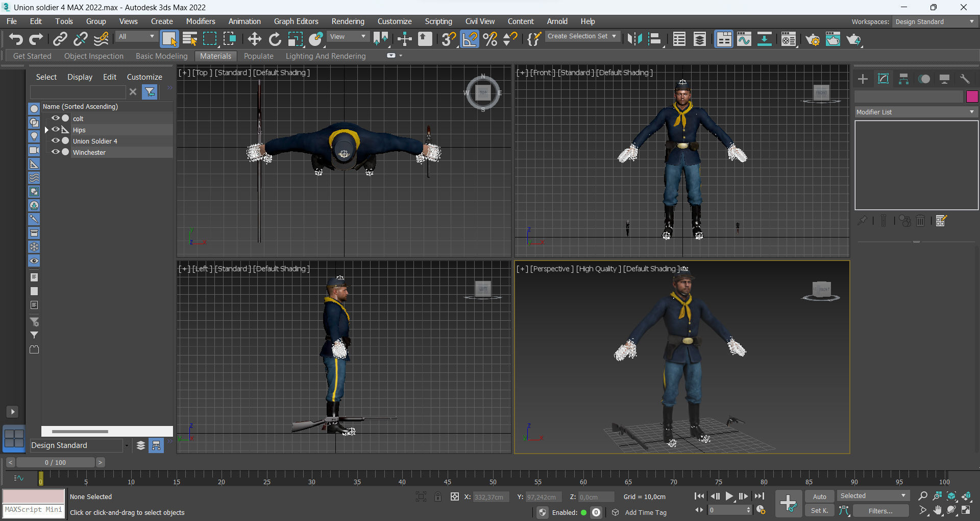The width and height of the screenshot is (980, 521).
Task: Select the Scale transform tool
Action: 295,39
